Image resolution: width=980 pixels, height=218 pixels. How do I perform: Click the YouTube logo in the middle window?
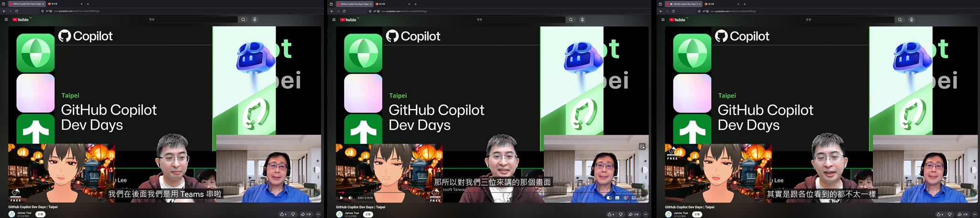pyautogui.click(x=349, y=20)
